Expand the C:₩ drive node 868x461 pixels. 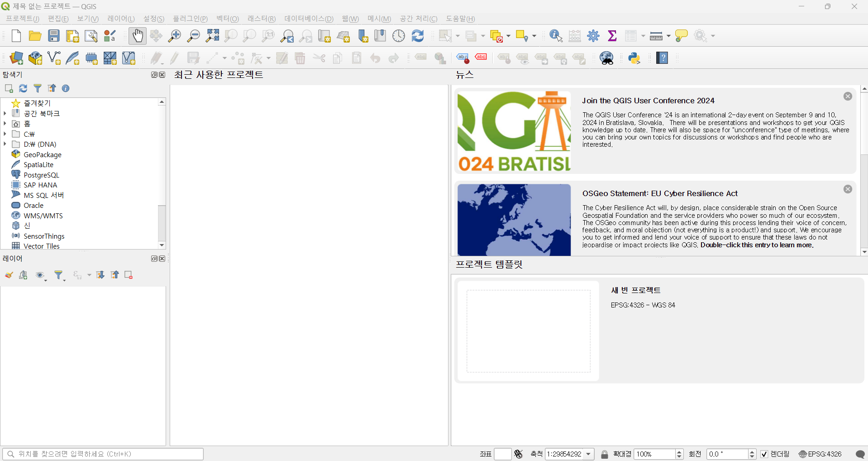click(x=5, y=134)
